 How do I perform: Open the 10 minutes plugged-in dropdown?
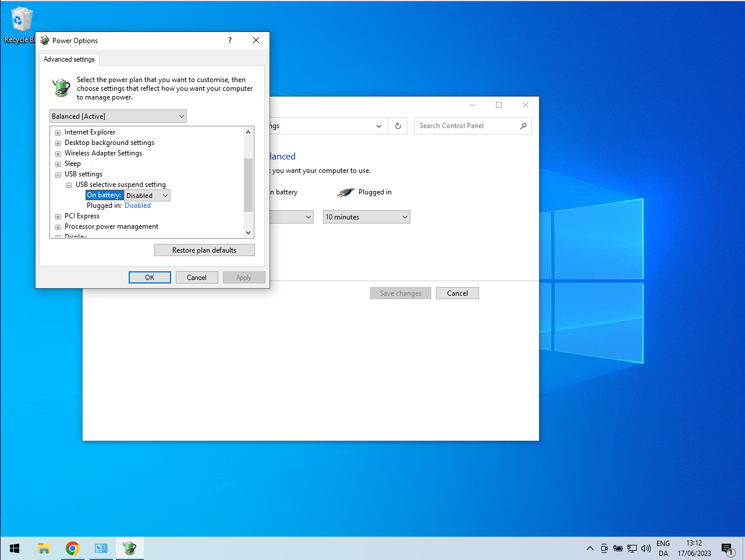point(367,217)
